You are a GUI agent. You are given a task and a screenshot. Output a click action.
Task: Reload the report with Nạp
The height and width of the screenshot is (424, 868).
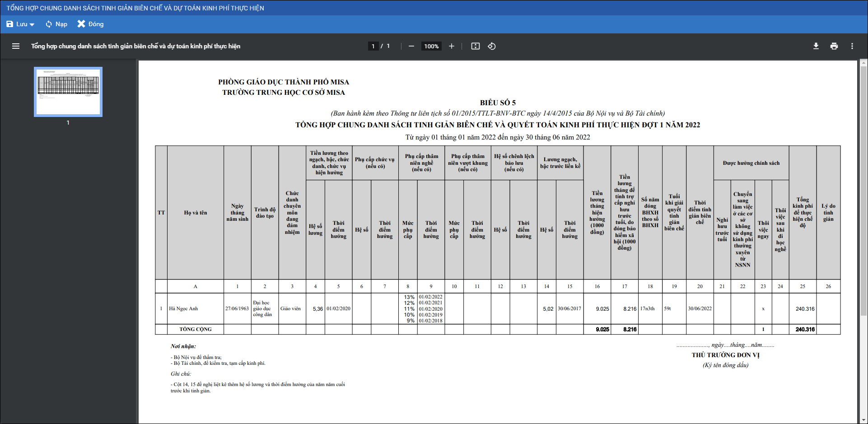[56, 24]
